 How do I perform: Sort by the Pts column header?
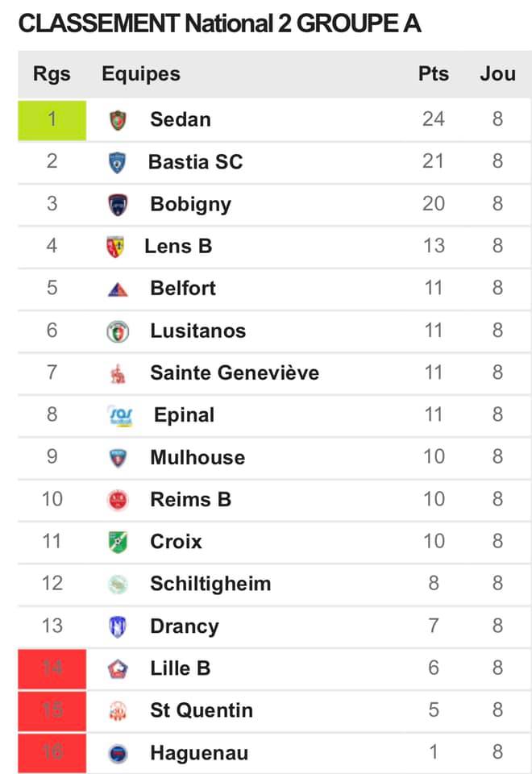[x=434, y=73]
